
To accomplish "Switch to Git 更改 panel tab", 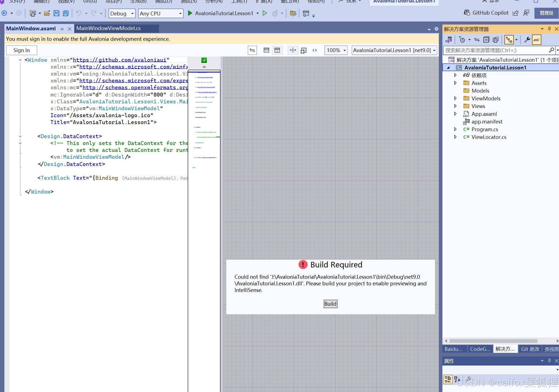I will pyautogui.click(x=530, y=349).
